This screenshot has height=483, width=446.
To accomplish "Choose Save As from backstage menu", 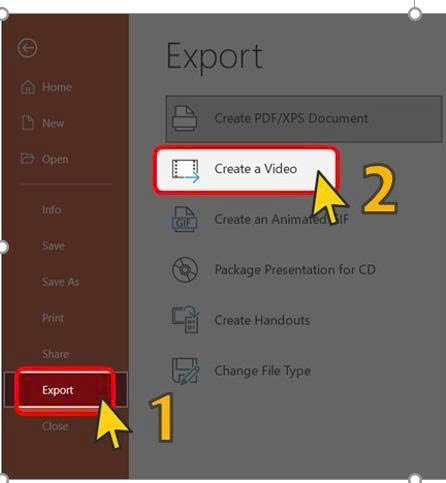I will [x=61, y=282].
